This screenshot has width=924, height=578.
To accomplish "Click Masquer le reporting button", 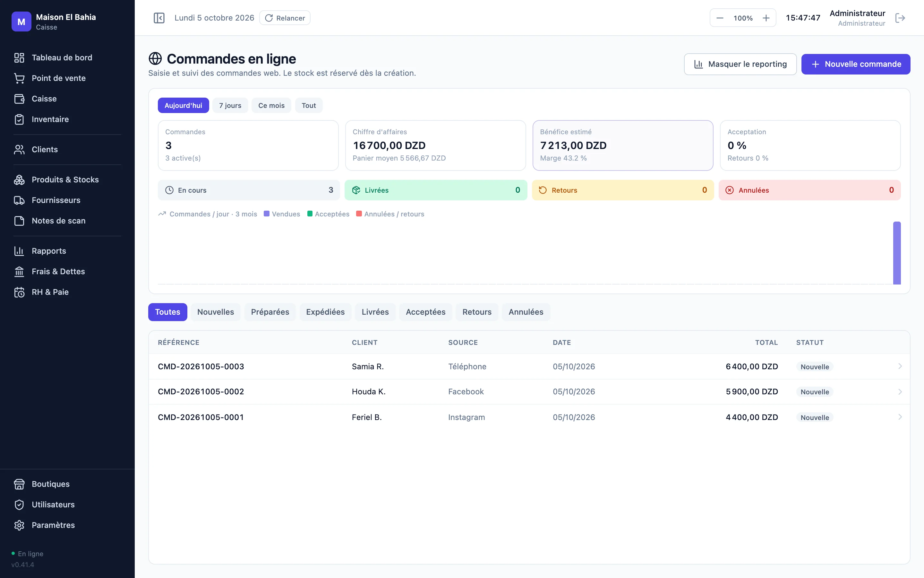I will pyautogui.click(x=740, y=64).
